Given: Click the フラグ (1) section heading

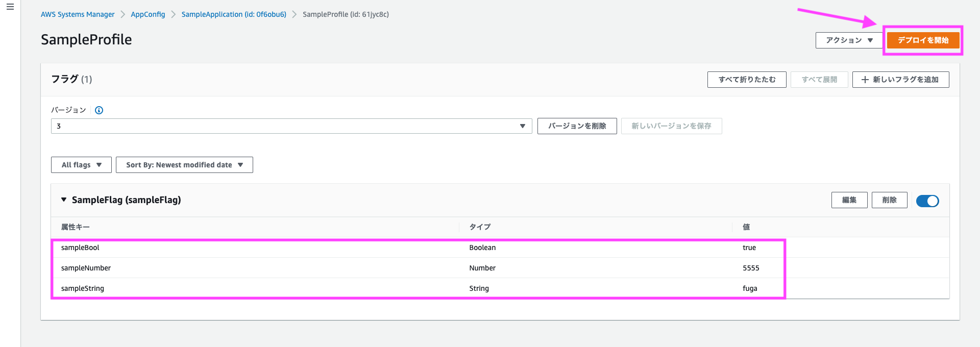Looking at the screenshot, I should point(71,79).
